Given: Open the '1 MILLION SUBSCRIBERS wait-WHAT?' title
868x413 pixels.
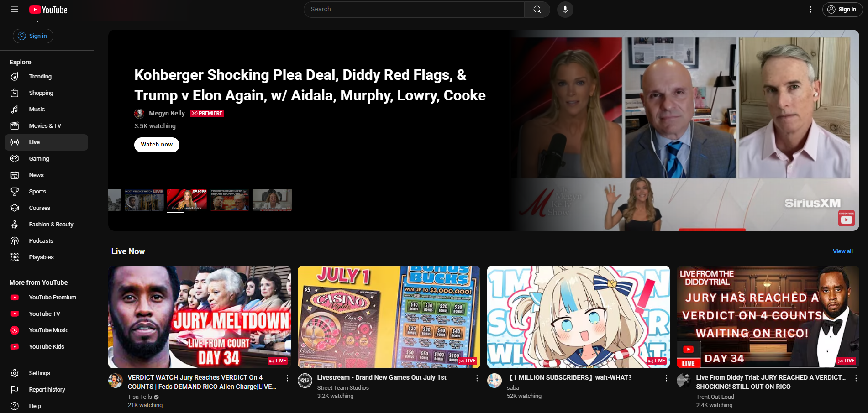Looking at the screenshot, I should point(569,378).
